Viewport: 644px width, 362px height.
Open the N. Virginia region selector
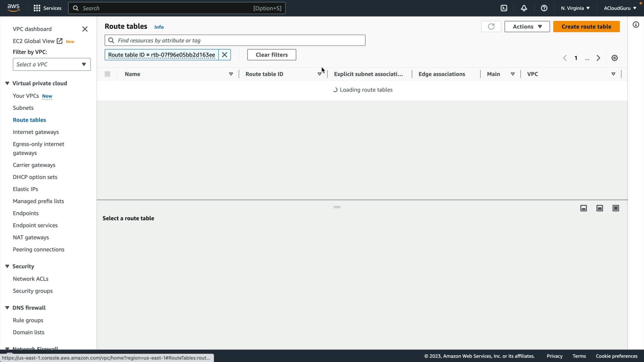click(575, 8)
